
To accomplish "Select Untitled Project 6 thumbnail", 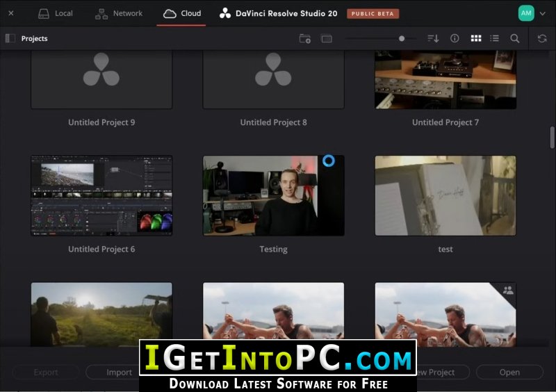I will [x=101, y=195].
